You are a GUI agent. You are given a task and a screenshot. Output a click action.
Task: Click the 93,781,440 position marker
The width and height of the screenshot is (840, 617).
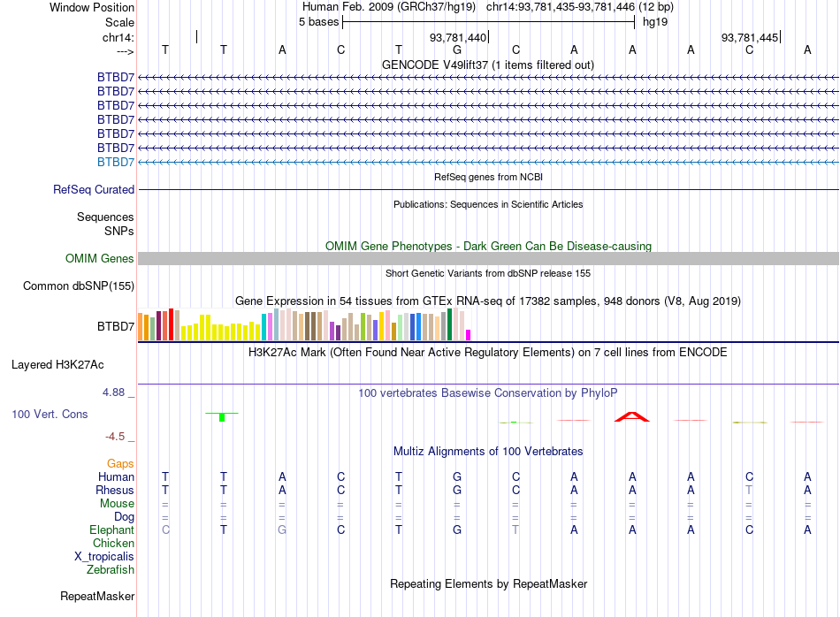459,37
